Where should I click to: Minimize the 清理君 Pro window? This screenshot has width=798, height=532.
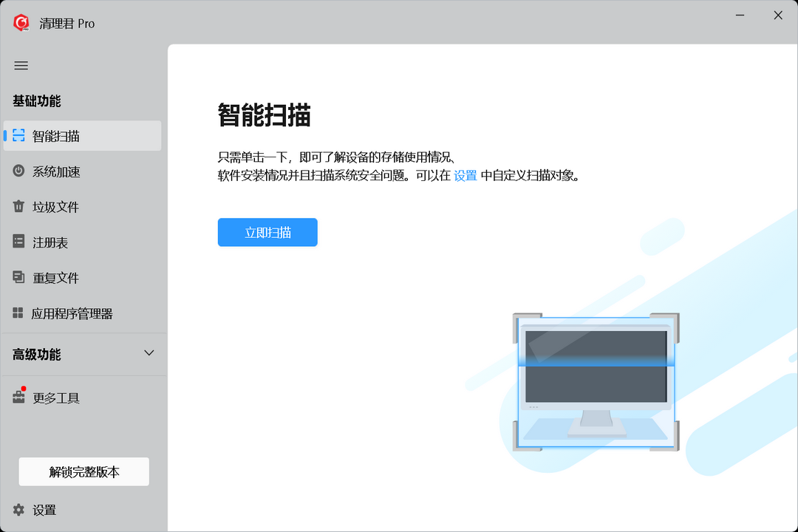[740, 15]
